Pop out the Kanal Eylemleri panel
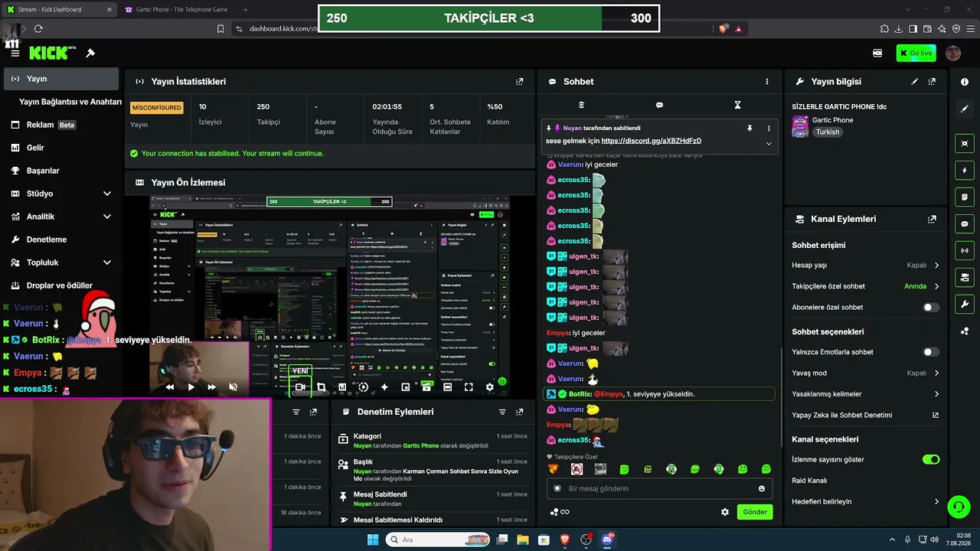Image resolution: width=980 pixels, height=551 pixels. pos(932,219)
